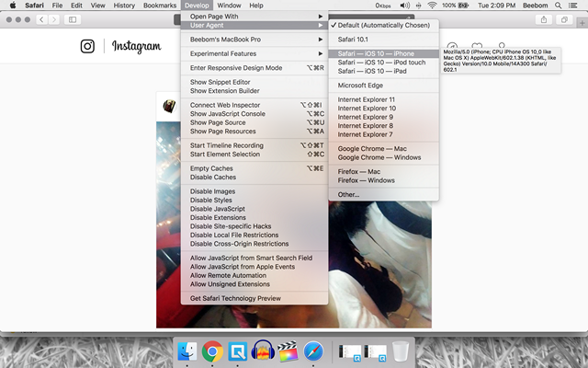Viewport: 588px width, 368px height.
Task: Toggle the Safari sidebar button
Action: pyautogui.click(x=73, y=19)
